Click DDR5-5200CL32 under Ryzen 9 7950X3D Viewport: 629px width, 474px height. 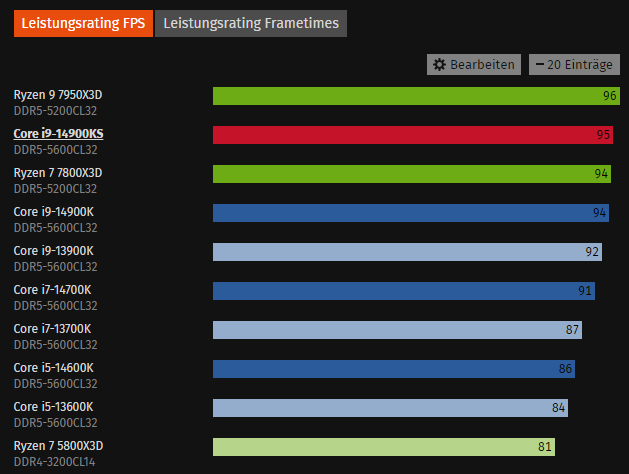55,111
